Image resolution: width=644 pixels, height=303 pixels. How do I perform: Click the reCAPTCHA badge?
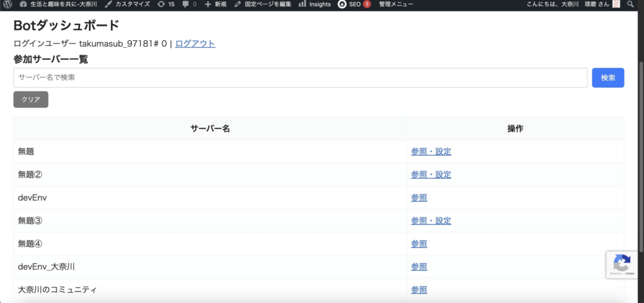(622, 265)
